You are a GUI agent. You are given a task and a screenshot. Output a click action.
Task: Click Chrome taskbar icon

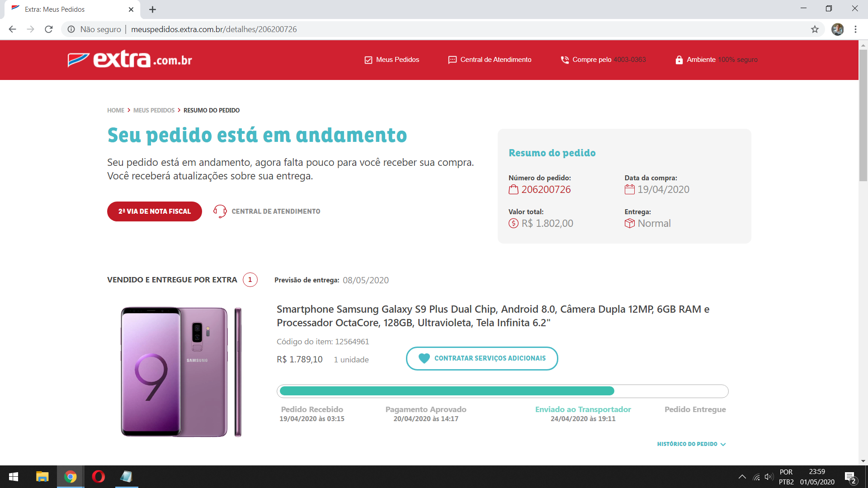point(70,477)
